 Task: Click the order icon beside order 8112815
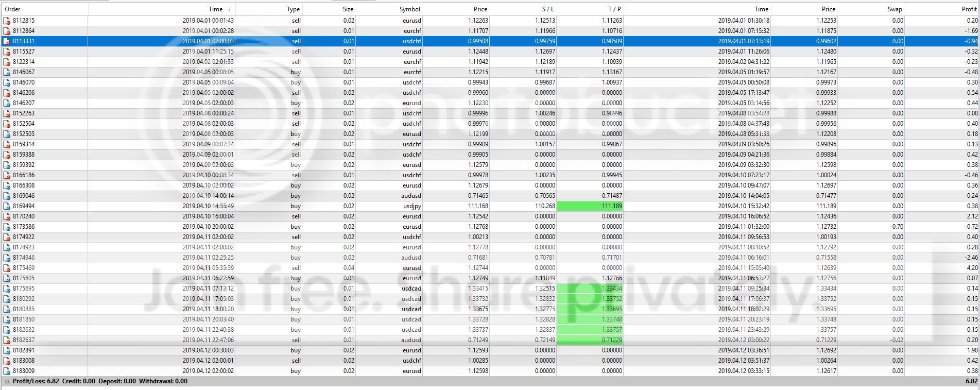7,21
